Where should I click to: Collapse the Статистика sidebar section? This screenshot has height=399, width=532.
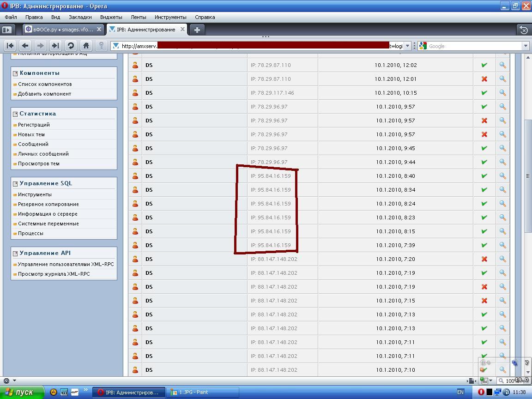pyautogui.click(x=15, y=114)
